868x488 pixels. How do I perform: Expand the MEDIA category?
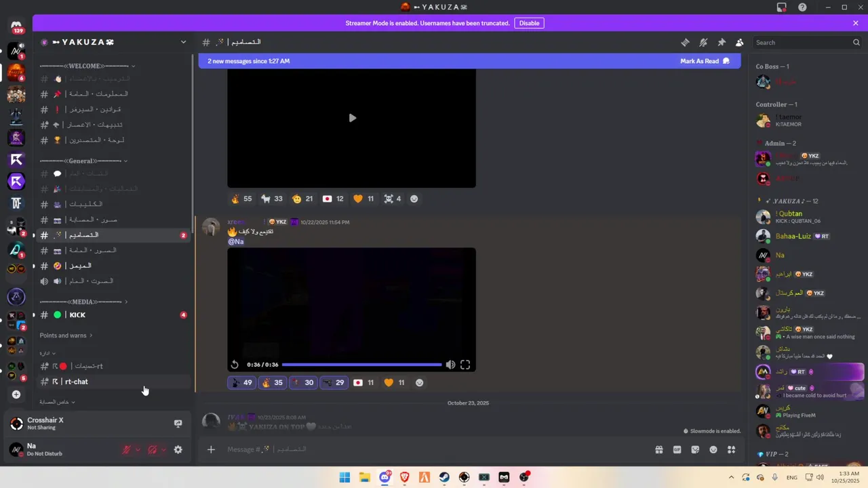(x=83, y=302)
